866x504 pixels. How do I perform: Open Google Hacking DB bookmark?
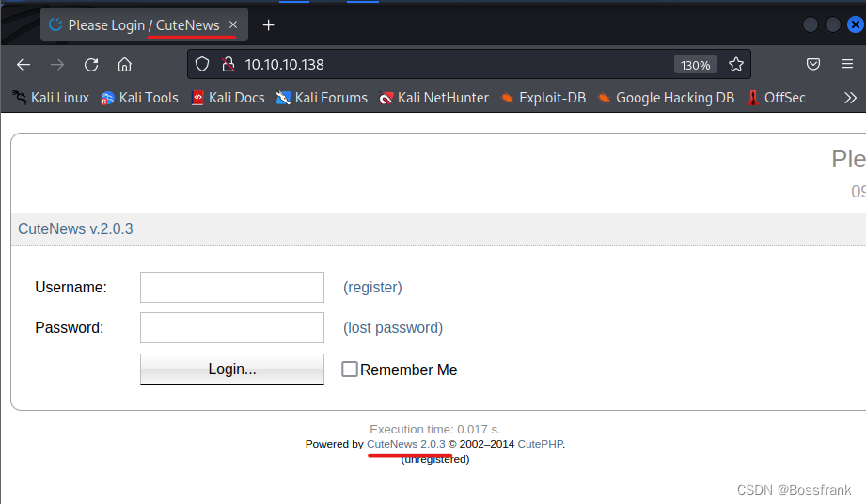click(x=666, y=98)
